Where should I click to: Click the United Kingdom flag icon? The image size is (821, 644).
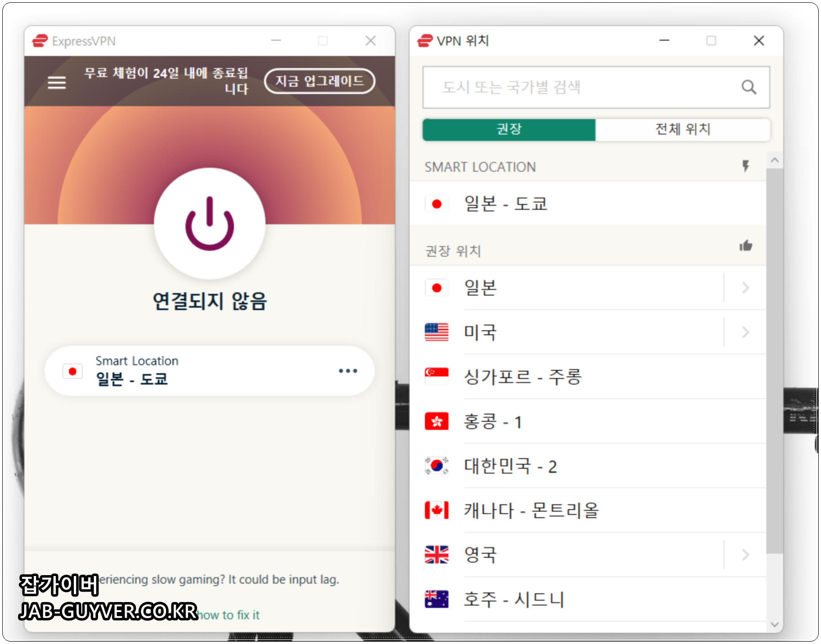(x=436, y=555)
